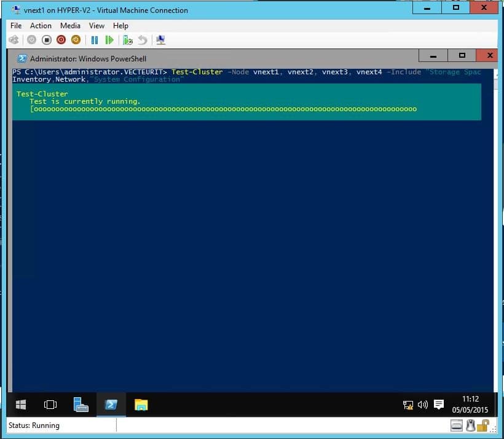Create a checkpoint using the toolbar icon
This screenshot has width=504, height=439.
[x=128, y=40]
